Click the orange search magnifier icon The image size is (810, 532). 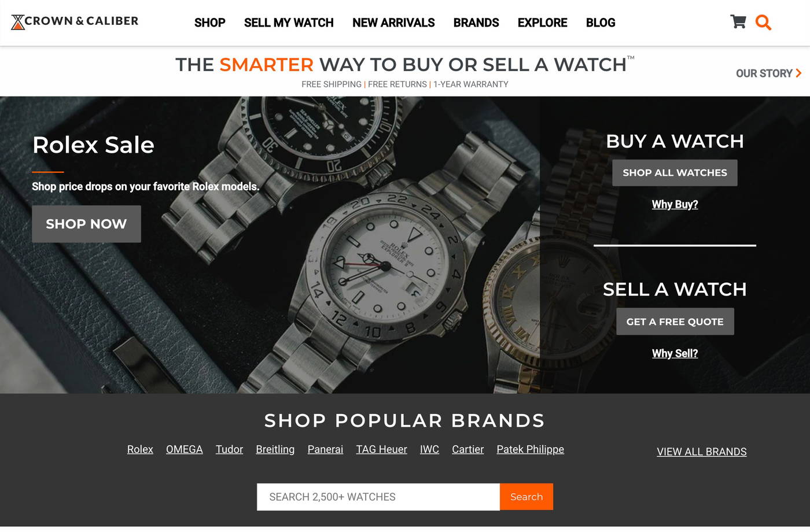pos(763,23)
